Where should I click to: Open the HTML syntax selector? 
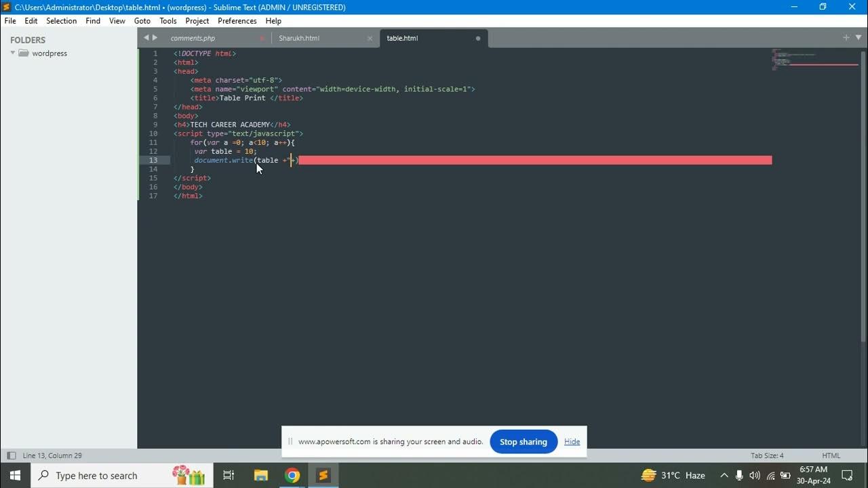[831, 455]
